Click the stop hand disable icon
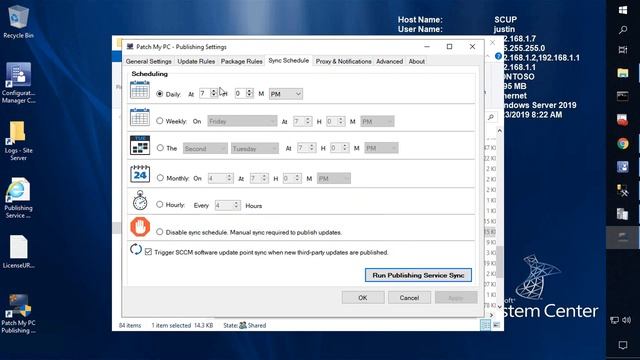 pyautogui.click(x=140, y=227)
